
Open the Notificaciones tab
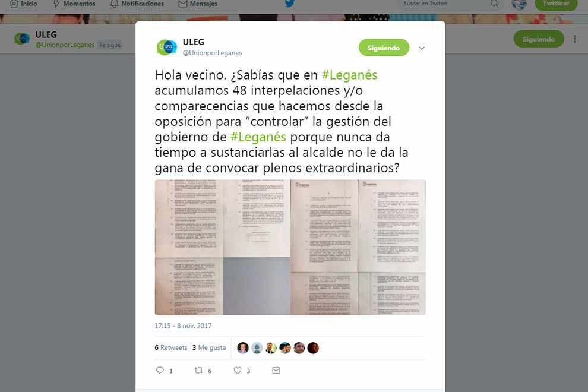coord(137,4)
